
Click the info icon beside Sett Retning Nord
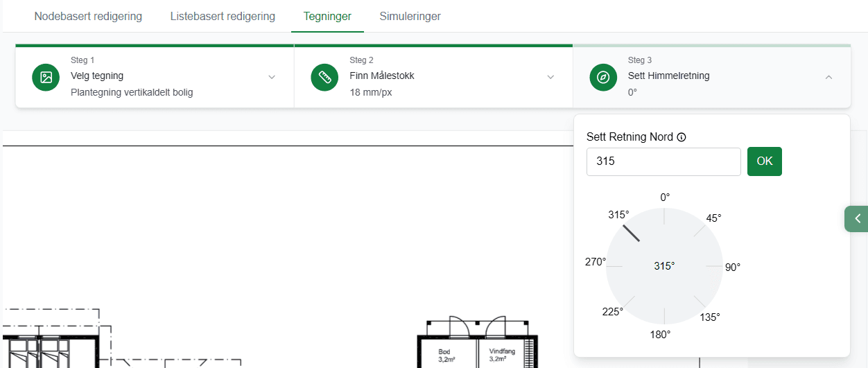click(x=681, y=137)
